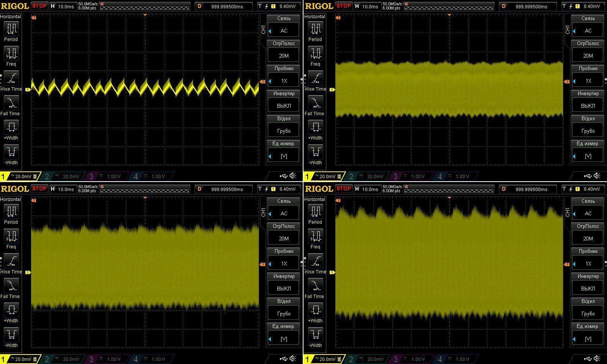Click the Period measurement icon in top-left panel
Image resolution: width=607 pixels, height=364 pixels.
(x=11, y=29)
